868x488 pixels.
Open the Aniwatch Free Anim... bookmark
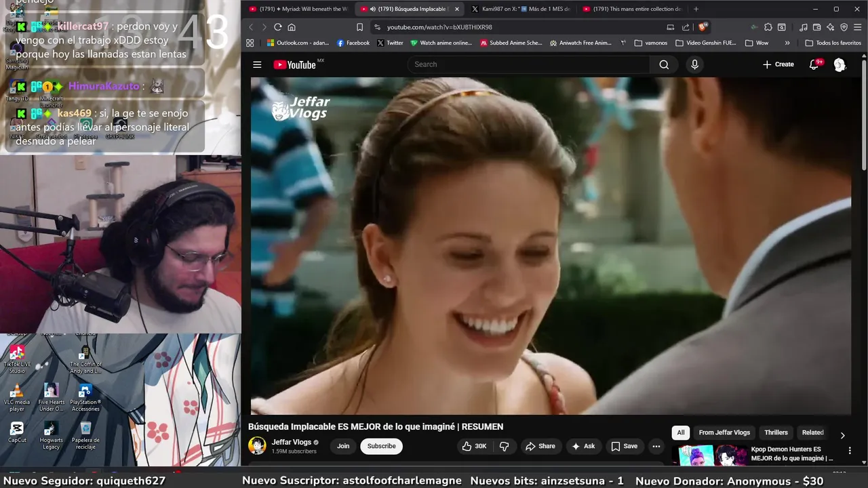click(x=580, y=43)
